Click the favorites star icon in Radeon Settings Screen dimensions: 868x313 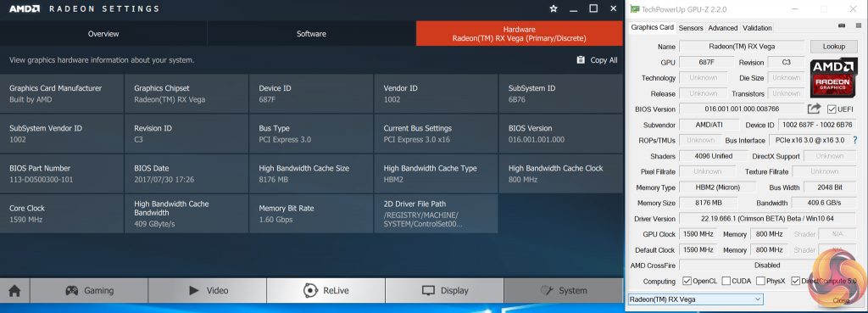[x=554, y=8]
